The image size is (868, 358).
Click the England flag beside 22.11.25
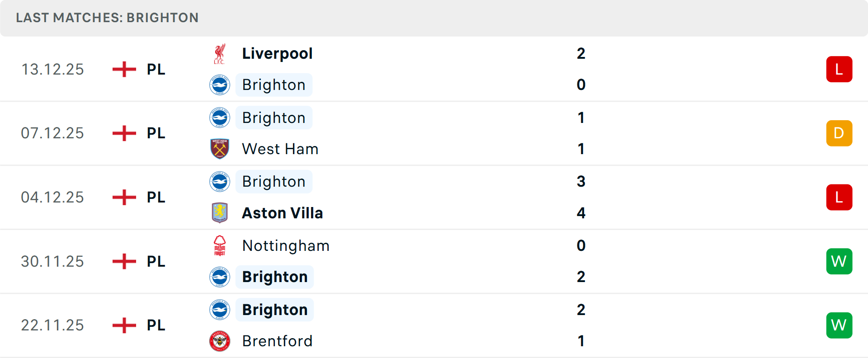click(x=124, y=325)
